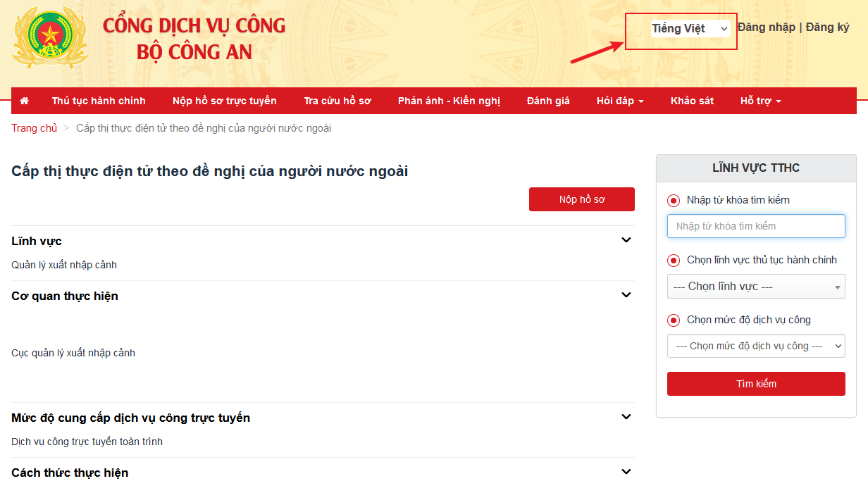
Task: Select Chọn mức độ dịch vụ công radio
Action: pos(674,320)
